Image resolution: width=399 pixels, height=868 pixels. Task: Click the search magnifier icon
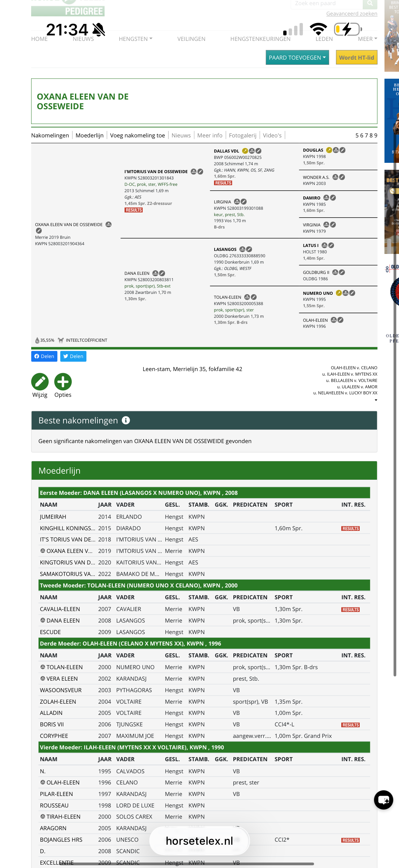coord(370,4)
